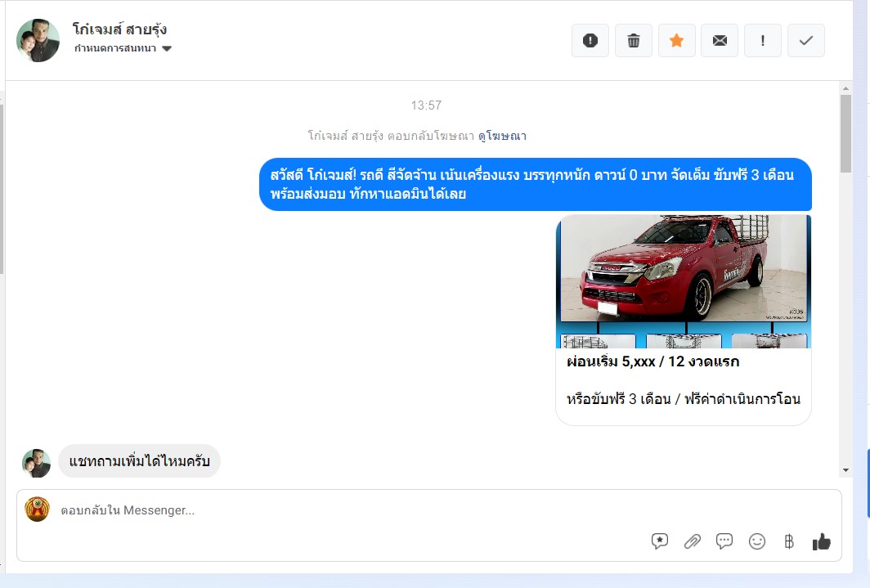
Task: Toggle the orange star follow-up icon
Action: pos(676,41)
